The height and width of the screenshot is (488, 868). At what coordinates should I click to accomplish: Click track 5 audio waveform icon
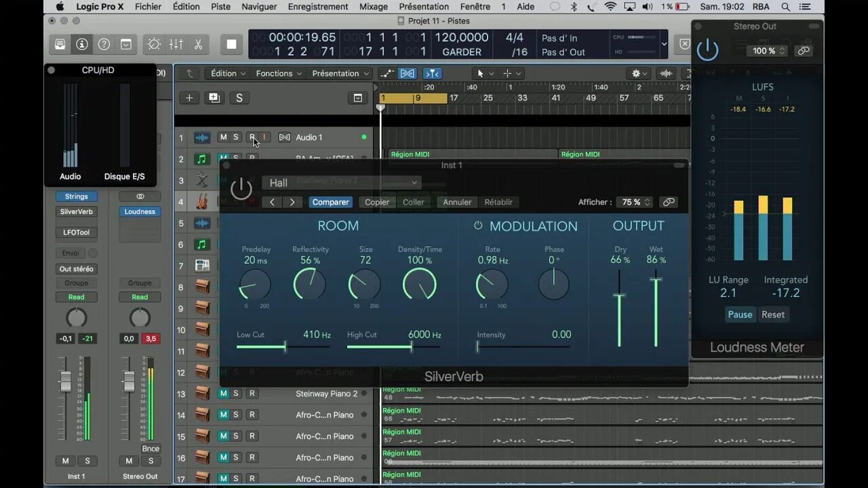(x=202, y=223)
